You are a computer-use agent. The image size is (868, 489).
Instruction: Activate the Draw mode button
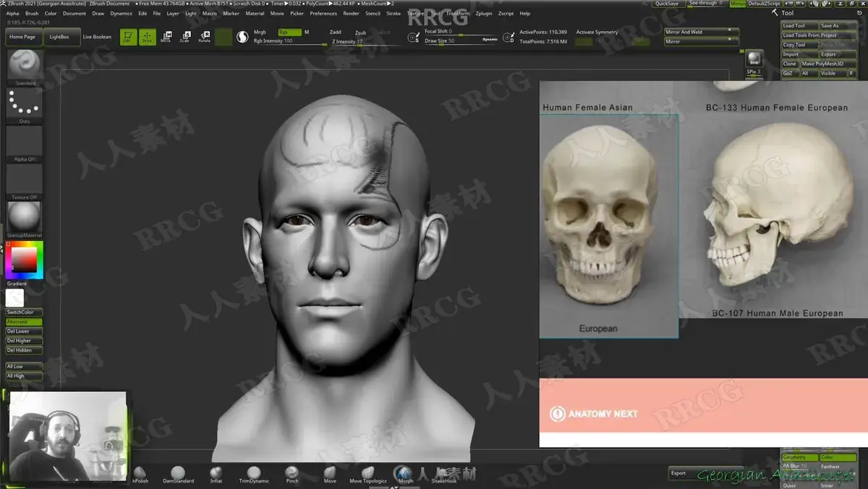coord(147,37)
